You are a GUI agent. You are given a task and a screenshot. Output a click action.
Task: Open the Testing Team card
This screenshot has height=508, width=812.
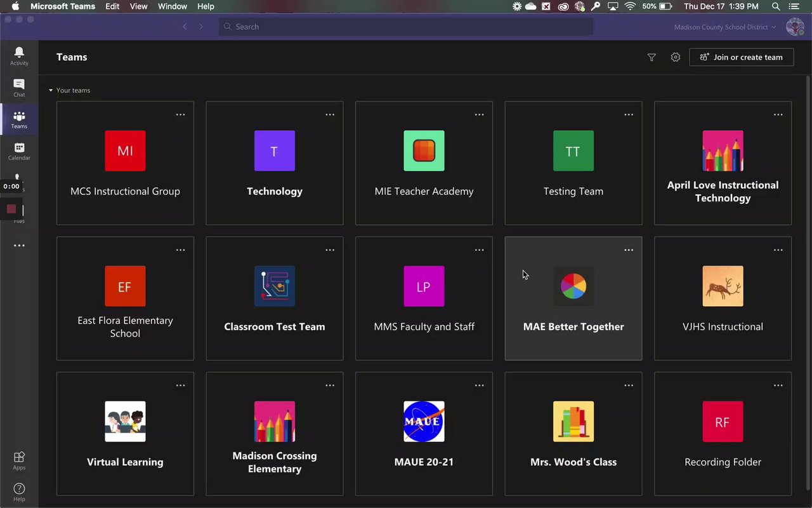click(x=573, y=163)
